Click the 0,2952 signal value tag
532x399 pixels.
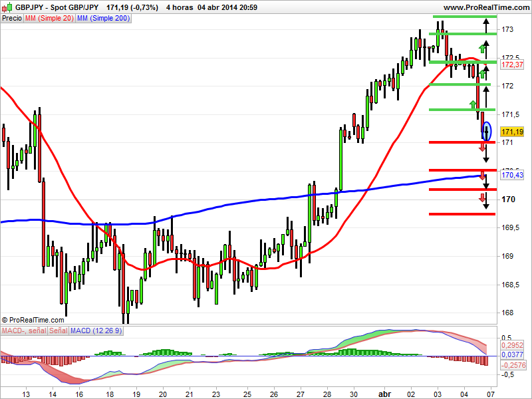(x=512, y=345)
